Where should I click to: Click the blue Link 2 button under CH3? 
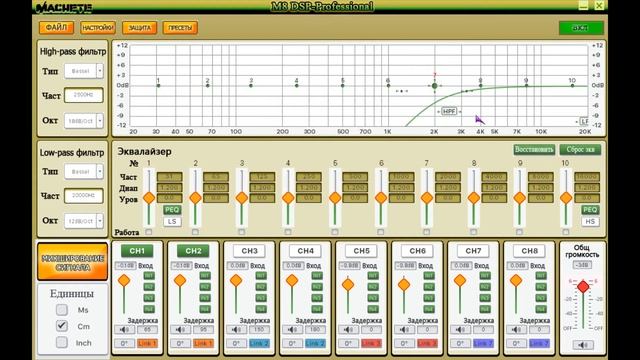pyautogui.click(x=259, y=343)
